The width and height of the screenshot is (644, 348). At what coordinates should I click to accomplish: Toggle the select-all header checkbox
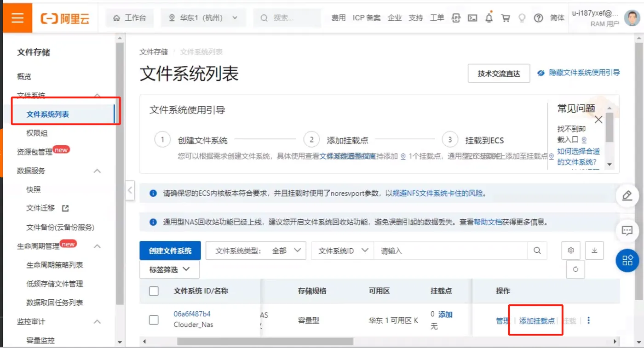[154, 291]
